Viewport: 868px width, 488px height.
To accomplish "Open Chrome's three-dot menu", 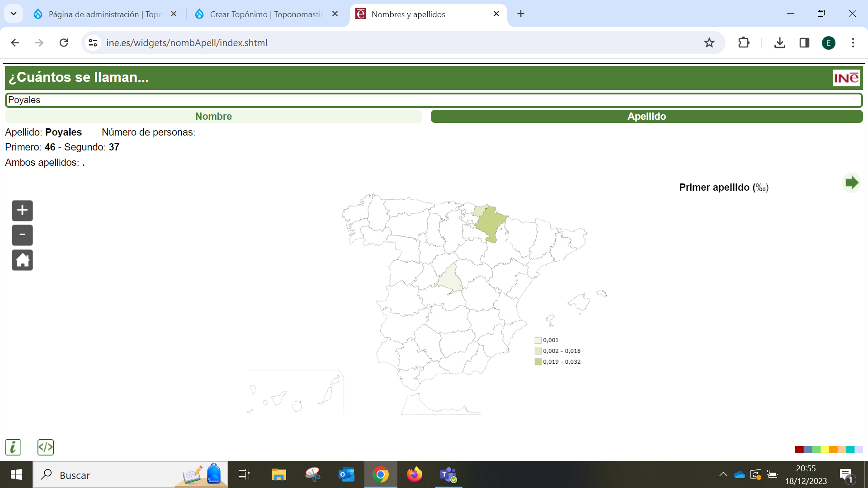I will point(853,42).
